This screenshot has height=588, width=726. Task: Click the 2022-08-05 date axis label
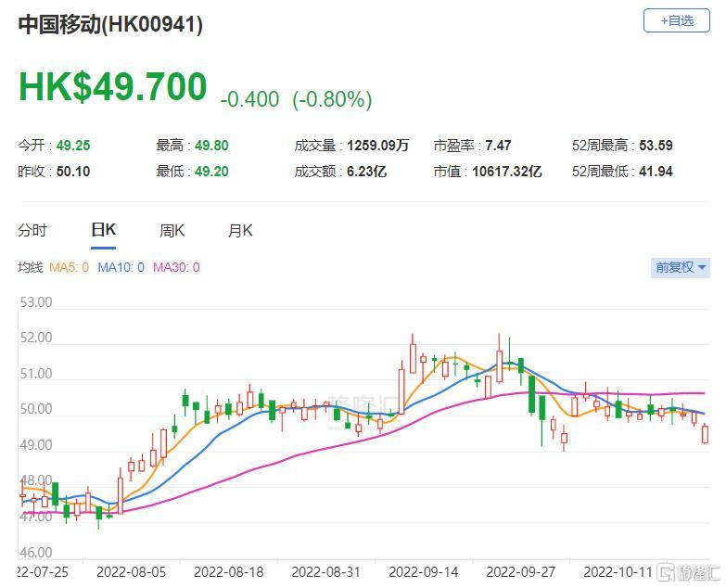[131, 572]
